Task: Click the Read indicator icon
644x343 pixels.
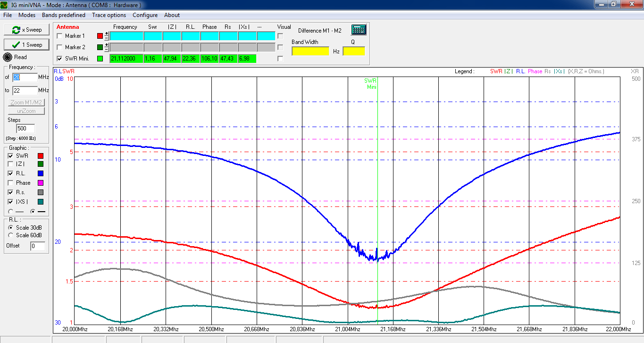Action: (8, 57)
